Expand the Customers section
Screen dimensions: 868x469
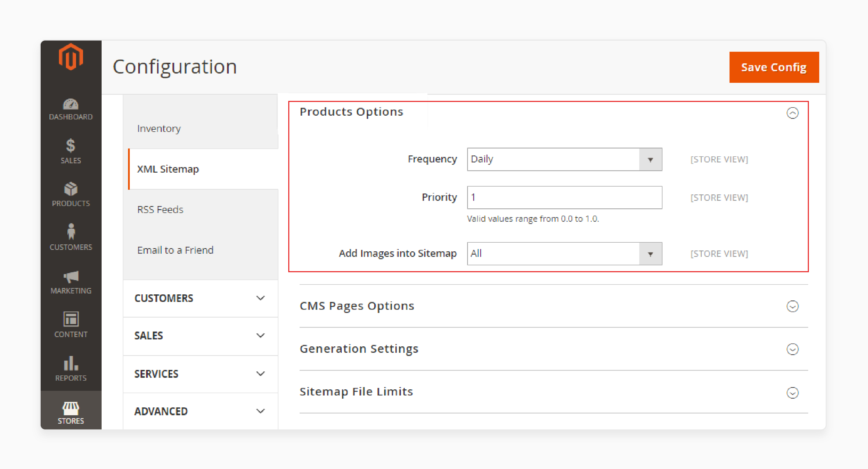[x=199, y=298]
